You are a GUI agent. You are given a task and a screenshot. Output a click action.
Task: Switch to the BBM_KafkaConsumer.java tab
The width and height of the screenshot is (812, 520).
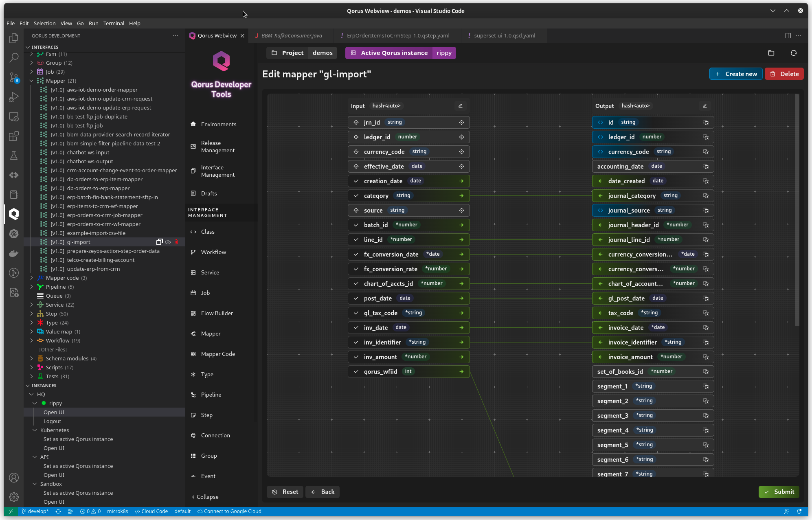291,36
